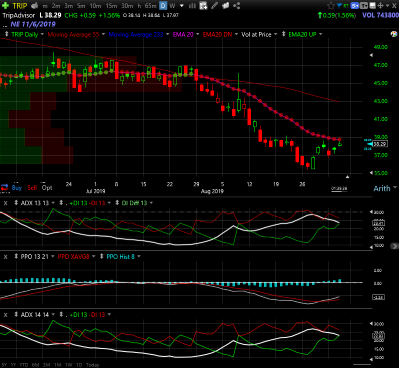Click the up-down arrows before TRIP Daily
Image resolution: width=399 pixels, height=368 pixels.
click(6, 34)
